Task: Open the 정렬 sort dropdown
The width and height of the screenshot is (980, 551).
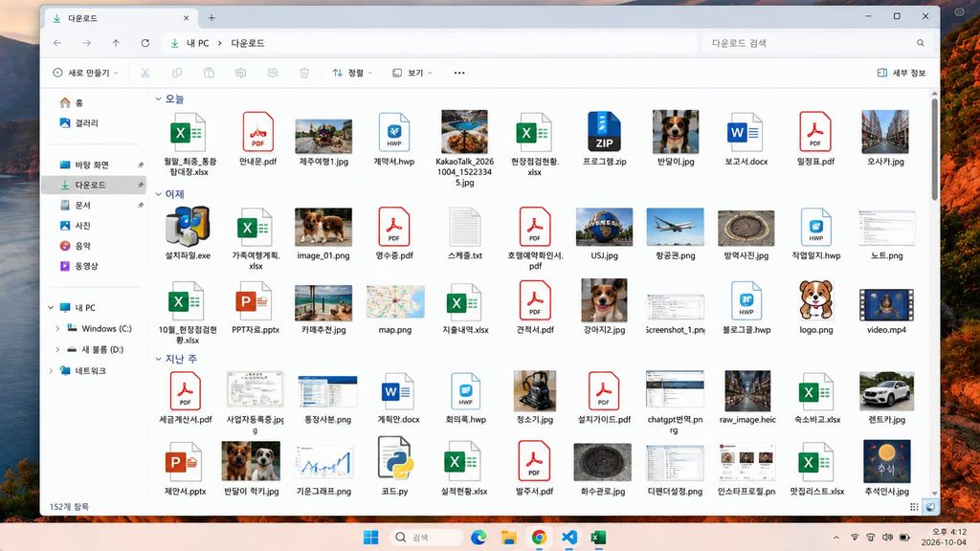Action: 352,73
